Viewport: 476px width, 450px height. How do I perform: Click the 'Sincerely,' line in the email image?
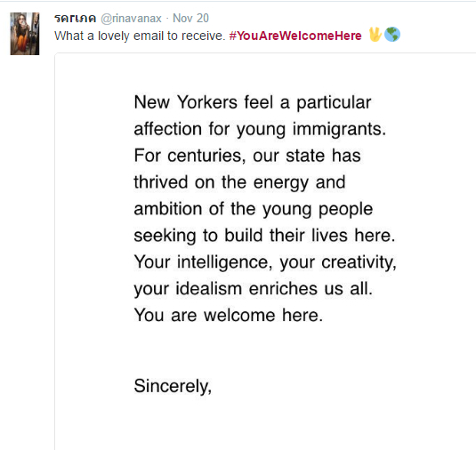(173, 386)
